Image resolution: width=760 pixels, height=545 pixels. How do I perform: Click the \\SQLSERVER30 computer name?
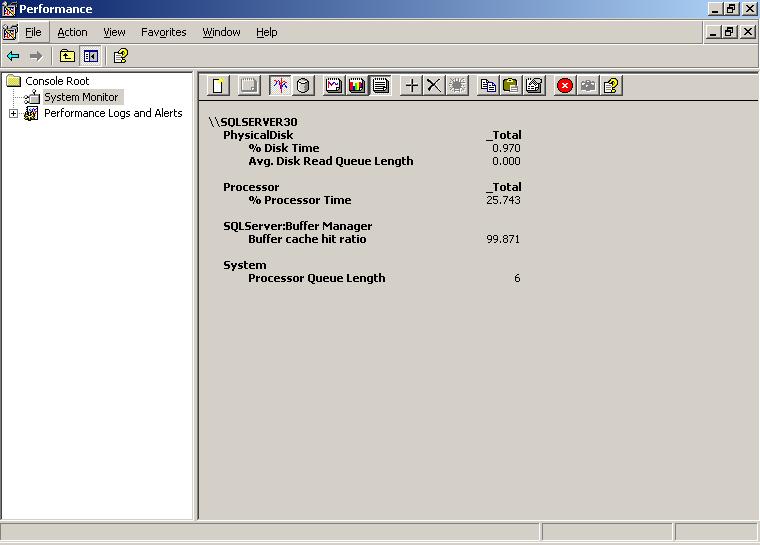pos(253,122)
